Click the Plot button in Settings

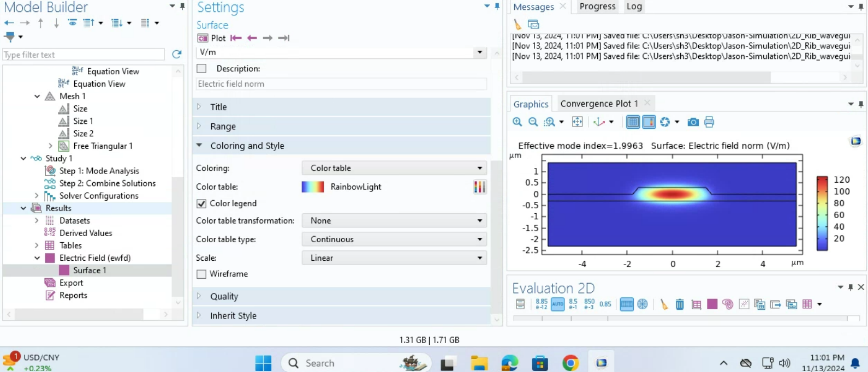click(212, 38)
